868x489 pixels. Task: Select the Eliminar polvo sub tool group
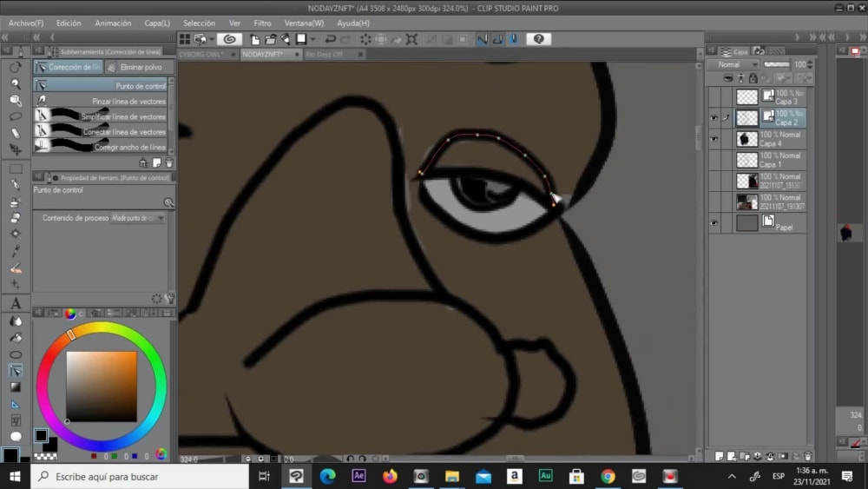(139, 67)
